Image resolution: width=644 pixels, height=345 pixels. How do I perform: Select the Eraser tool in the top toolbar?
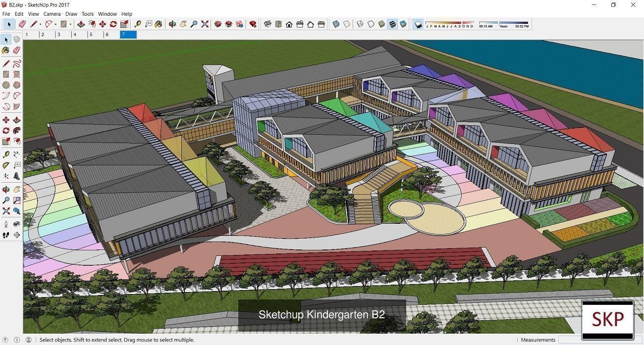22,24
